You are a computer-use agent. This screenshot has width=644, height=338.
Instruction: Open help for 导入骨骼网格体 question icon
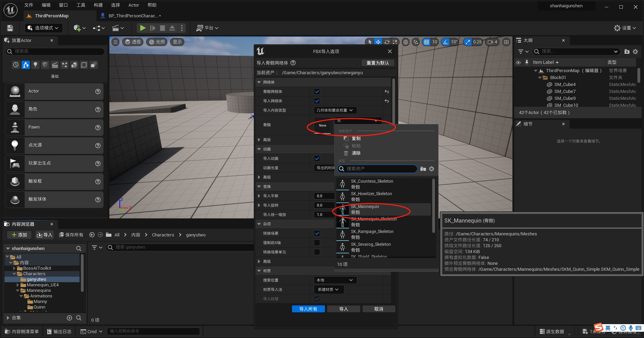tap(293, 63)
